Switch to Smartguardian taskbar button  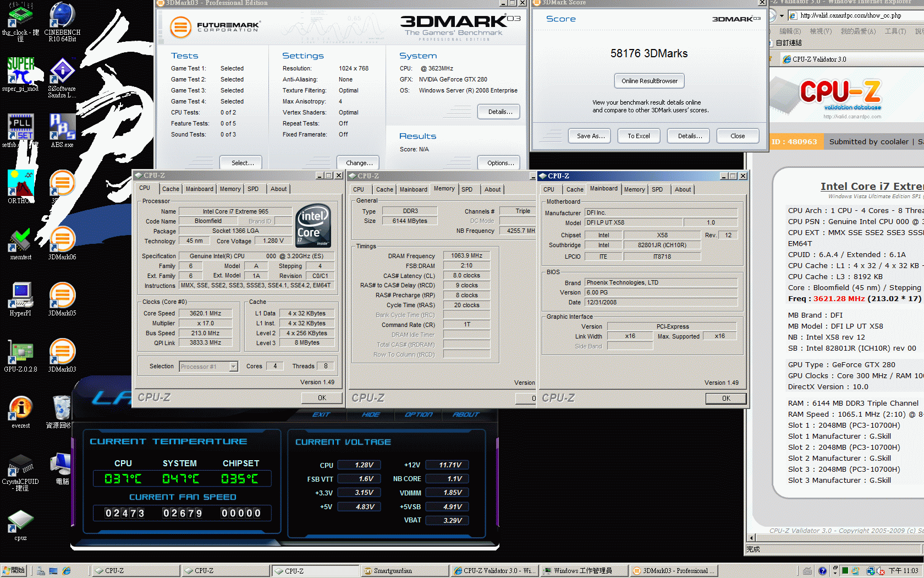(x=404, y=571)
